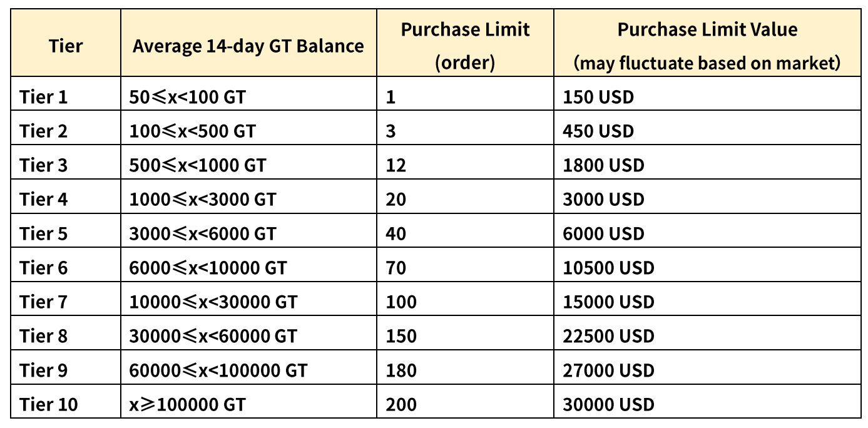This screenshot has height=428, width=868.
Task: Select the Tier 2 row label
Action: (x=44, y=131)
